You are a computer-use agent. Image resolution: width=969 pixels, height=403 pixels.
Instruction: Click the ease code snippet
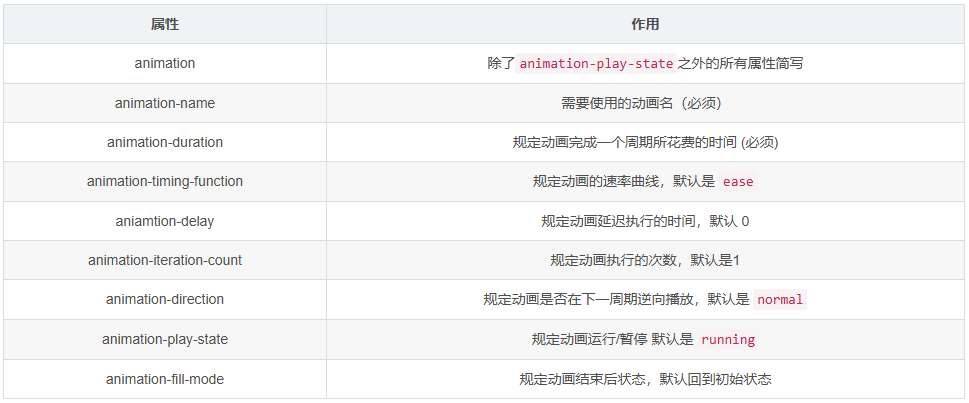737,182
